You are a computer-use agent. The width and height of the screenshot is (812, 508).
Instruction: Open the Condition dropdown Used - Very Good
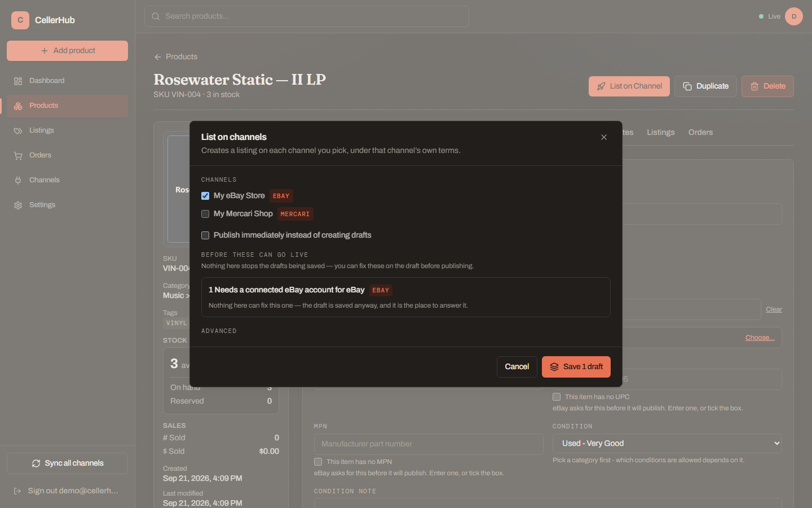(x=667, y=444)
